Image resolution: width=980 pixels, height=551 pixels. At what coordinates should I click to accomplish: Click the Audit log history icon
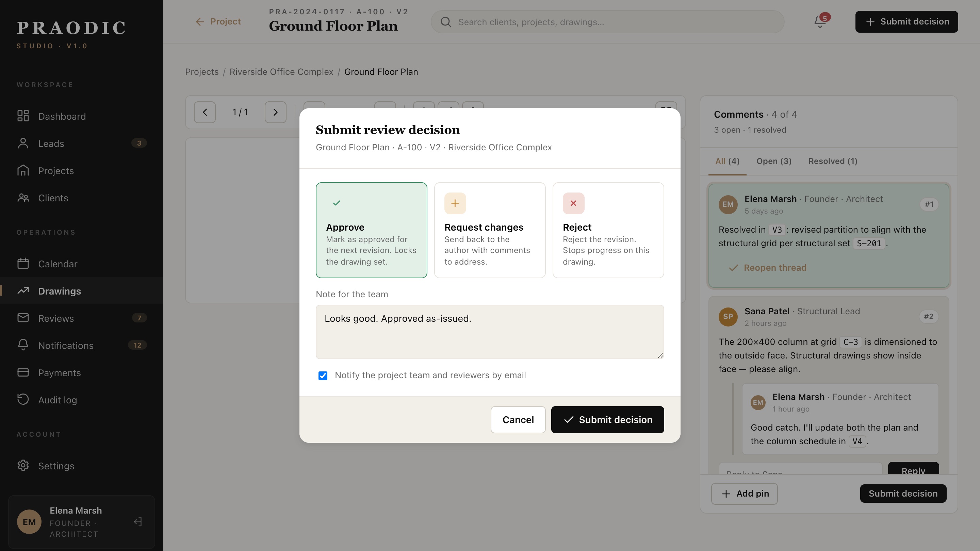coord(23,400)
